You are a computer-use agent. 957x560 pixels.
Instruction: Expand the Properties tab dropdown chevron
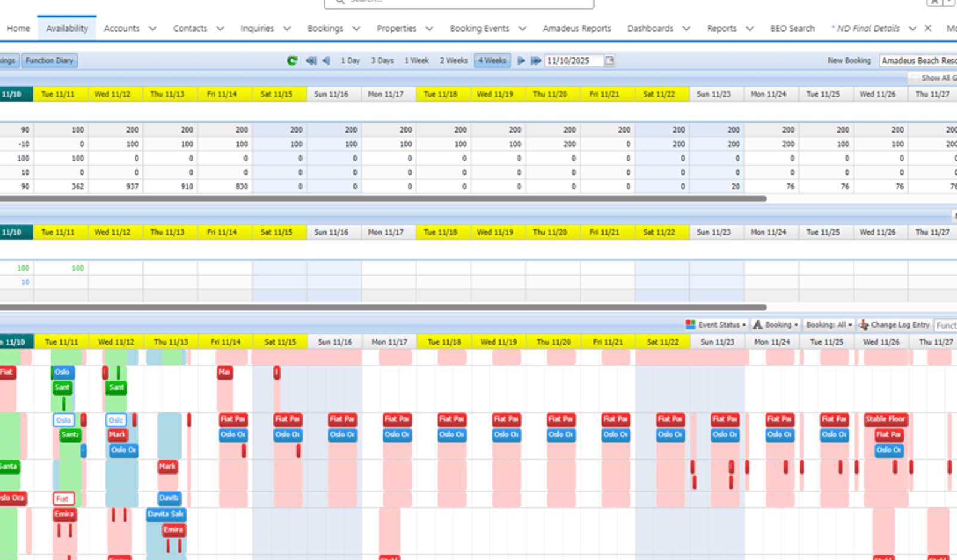coord(429,28)
